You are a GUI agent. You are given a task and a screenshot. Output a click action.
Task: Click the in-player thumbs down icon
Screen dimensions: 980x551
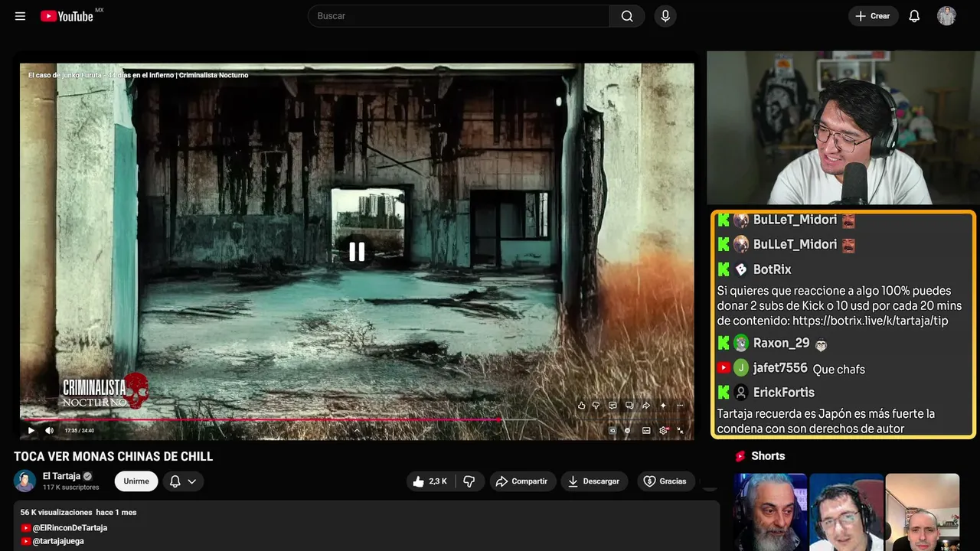(596, 406)
